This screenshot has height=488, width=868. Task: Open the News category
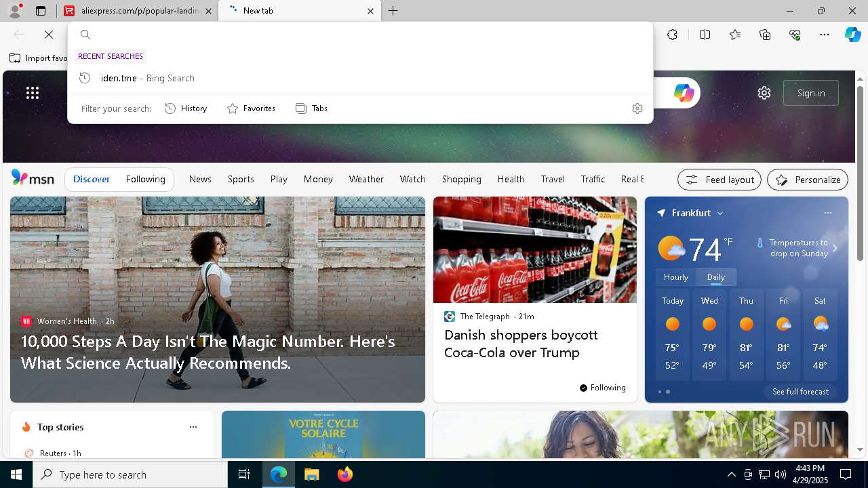200,179
